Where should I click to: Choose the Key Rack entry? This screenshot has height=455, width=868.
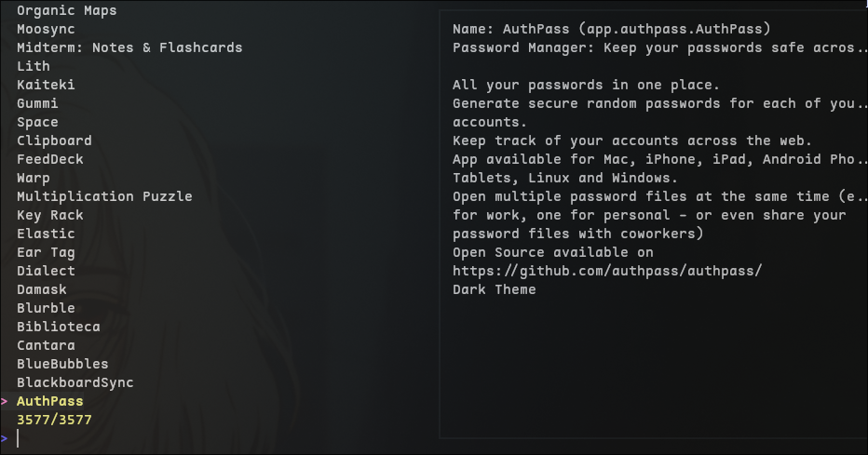[x=49, y=215]
